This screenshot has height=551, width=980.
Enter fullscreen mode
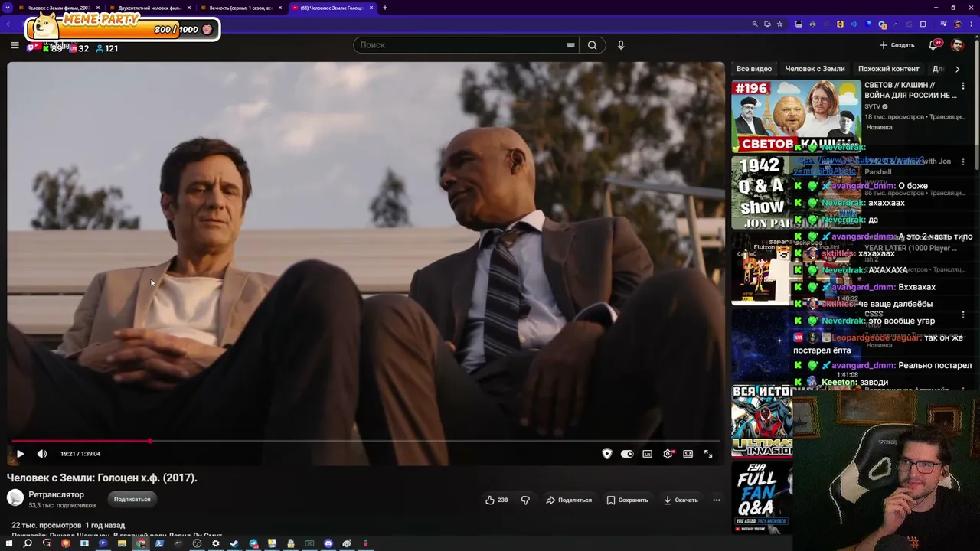708,454
